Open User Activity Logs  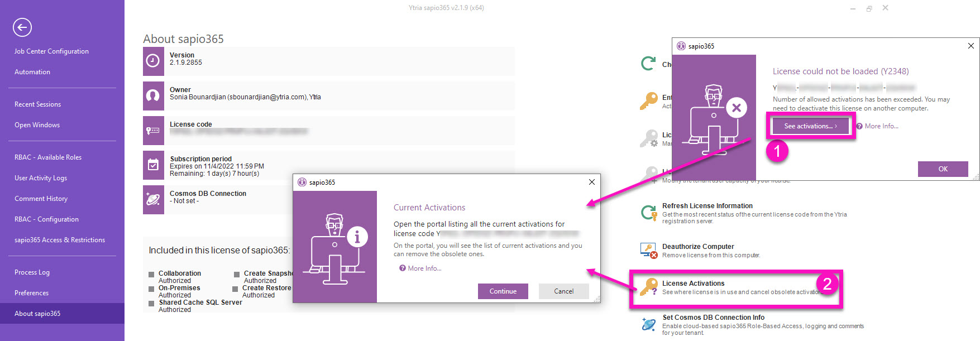pyautogui.click(x=41, y=178)
